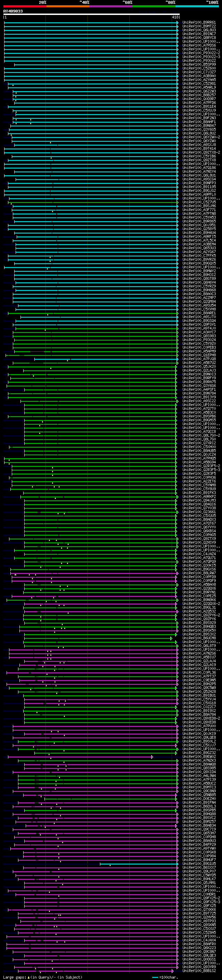
Task: Click the UniRef100_A4PSF1 label
Action: [x=199, y=390]
